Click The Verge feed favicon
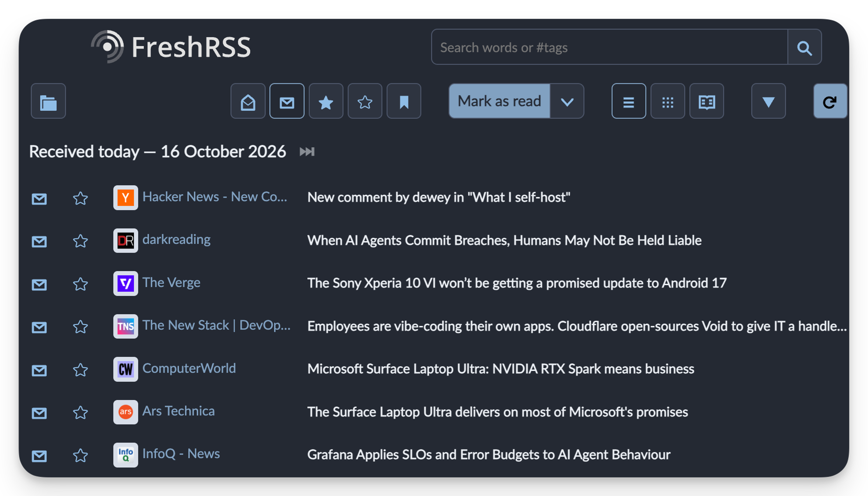Screen dimensions: 868x496 (x=125, y=283)
